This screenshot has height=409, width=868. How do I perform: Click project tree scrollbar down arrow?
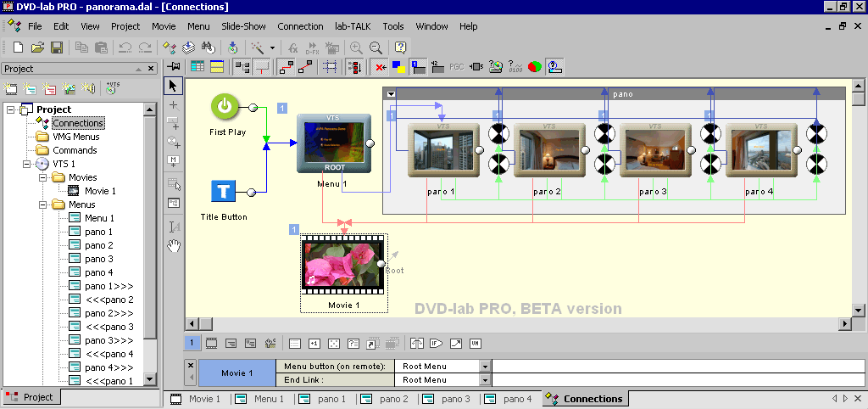(x=150, y=379)
